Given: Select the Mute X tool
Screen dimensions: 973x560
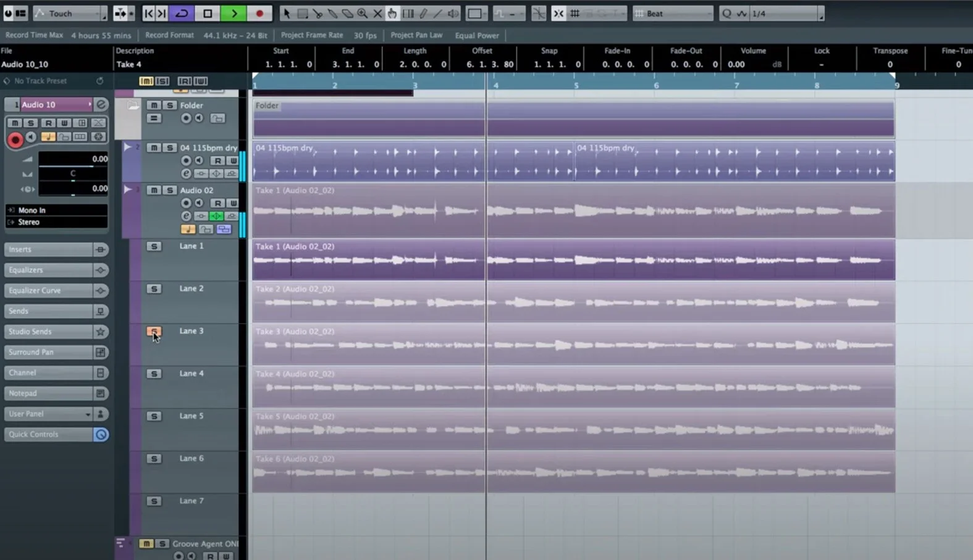Looking at the screenshot, I should (x=377, y=13).
